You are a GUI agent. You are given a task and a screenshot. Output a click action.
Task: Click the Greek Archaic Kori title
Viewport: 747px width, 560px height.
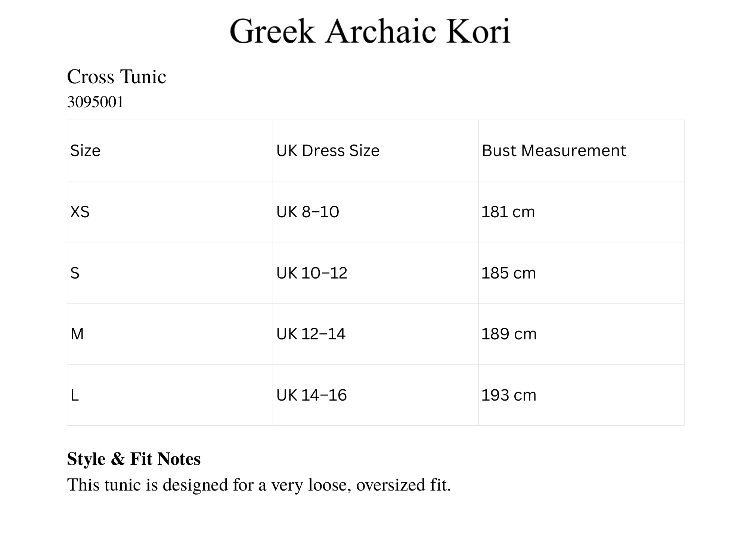click(x=370, y=31)
